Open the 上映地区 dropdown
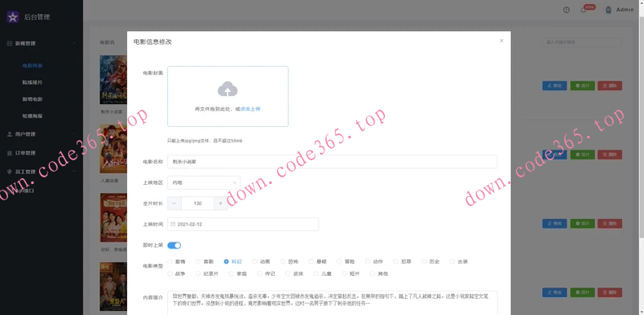Screen dimensions: 644x315 [x=204, y=182]
